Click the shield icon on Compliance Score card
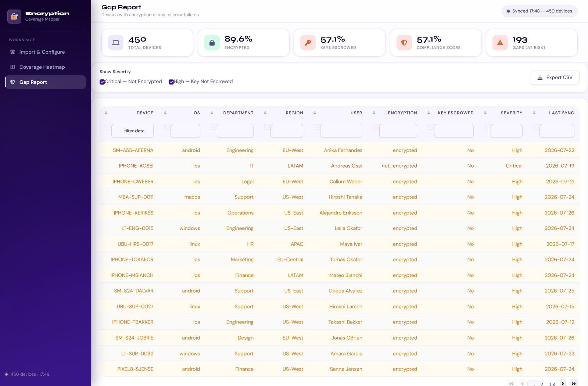 [x=404, y=43]
